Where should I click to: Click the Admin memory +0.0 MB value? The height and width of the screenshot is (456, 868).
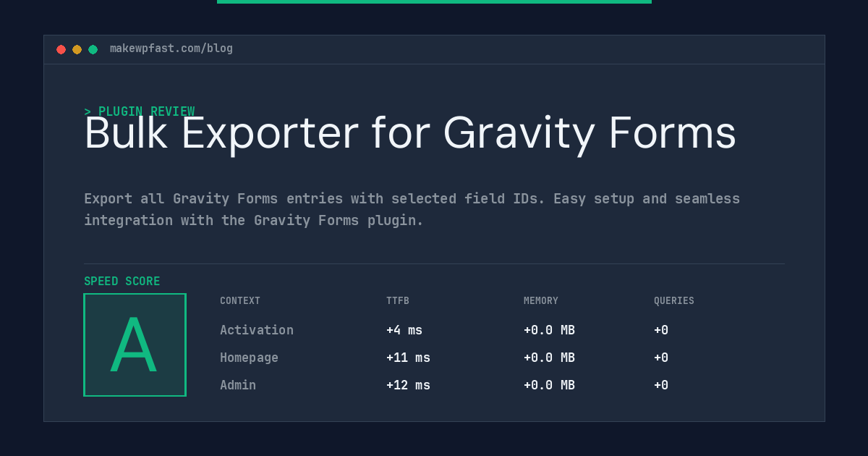(x=549, y=385)
